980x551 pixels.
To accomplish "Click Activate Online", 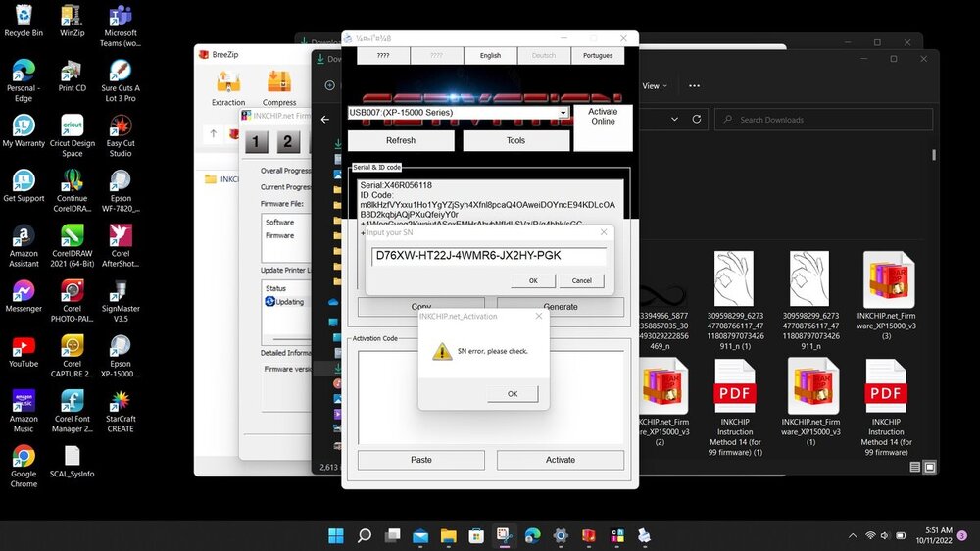I will click(603, 127).
